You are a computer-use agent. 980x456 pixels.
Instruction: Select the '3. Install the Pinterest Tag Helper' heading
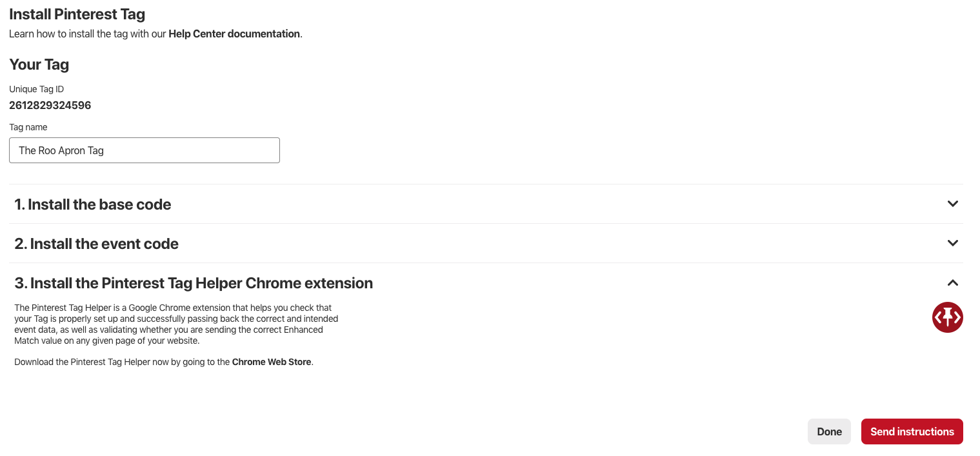click(x=194, y=283)
